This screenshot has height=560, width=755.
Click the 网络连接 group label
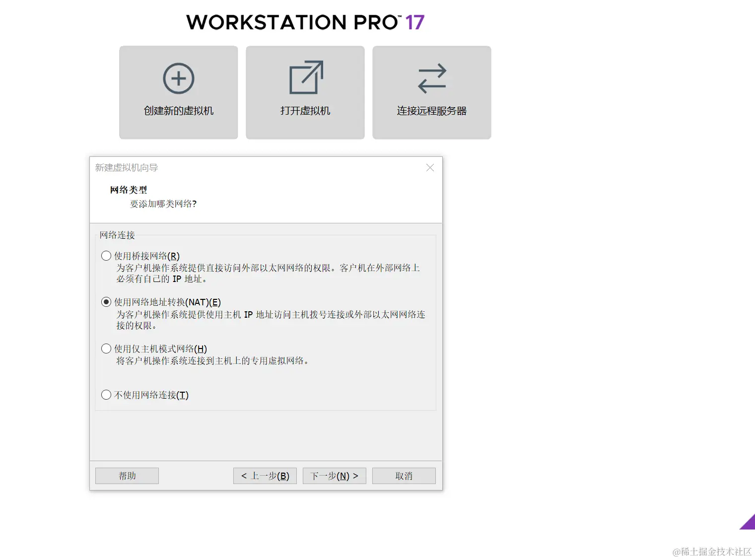(x=117, y=235)
